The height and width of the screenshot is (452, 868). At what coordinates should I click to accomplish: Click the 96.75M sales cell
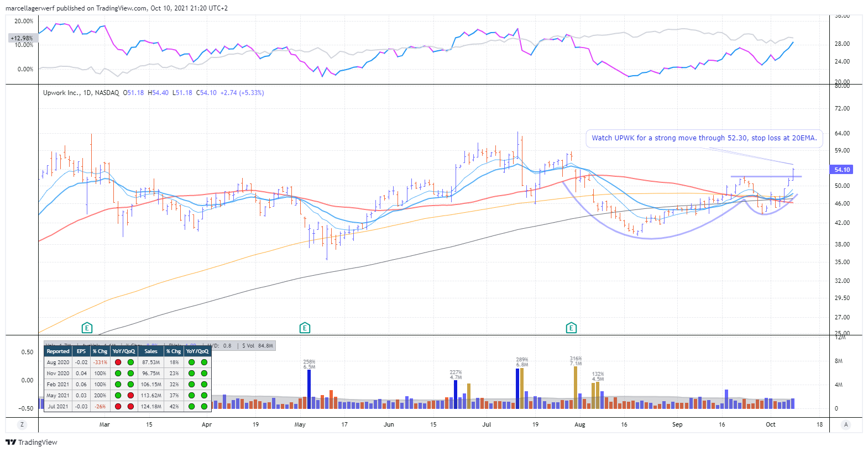click(x=151, y=374)
